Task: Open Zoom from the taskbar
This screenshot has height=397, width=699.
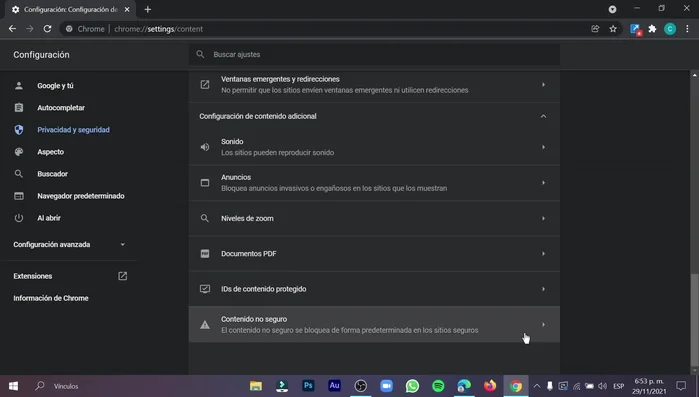Action: tap(387, 386)
